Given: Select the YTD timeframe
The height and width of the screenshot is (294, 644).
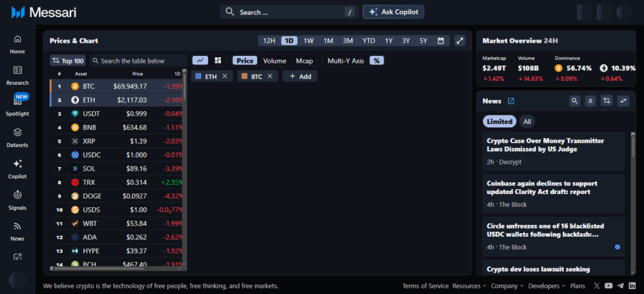Looking at the screenshot, I should tap(369, 41).
